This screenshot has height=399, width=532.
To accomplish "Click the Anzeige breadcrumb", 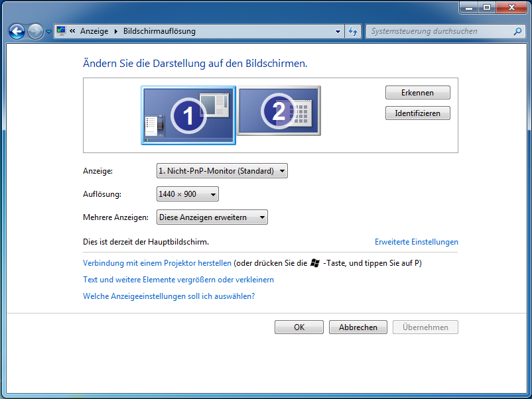I will tap(94, 31).
